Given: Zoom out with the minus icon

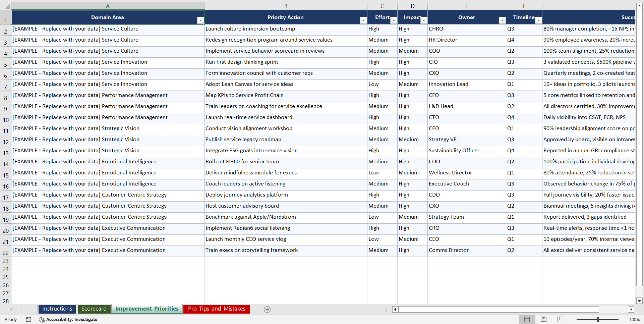Looking at the screenshot, I should 573,319.
